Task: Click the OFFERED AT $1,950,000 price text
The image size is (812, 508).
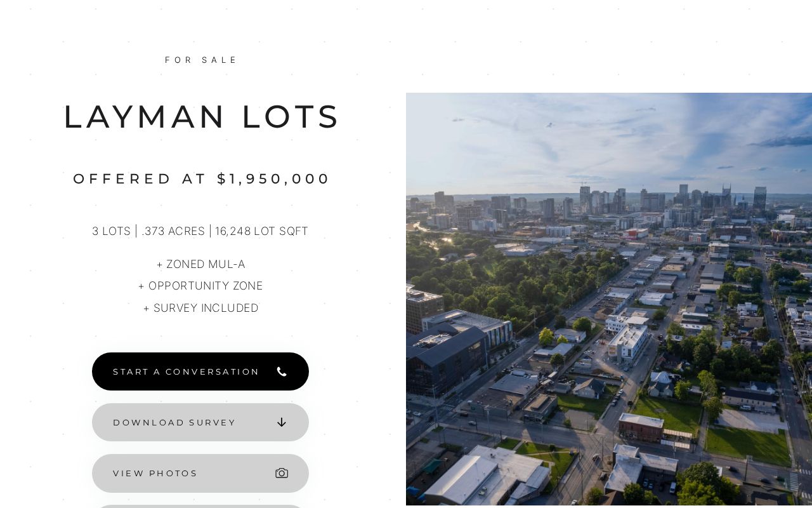Action: (202, 178)
